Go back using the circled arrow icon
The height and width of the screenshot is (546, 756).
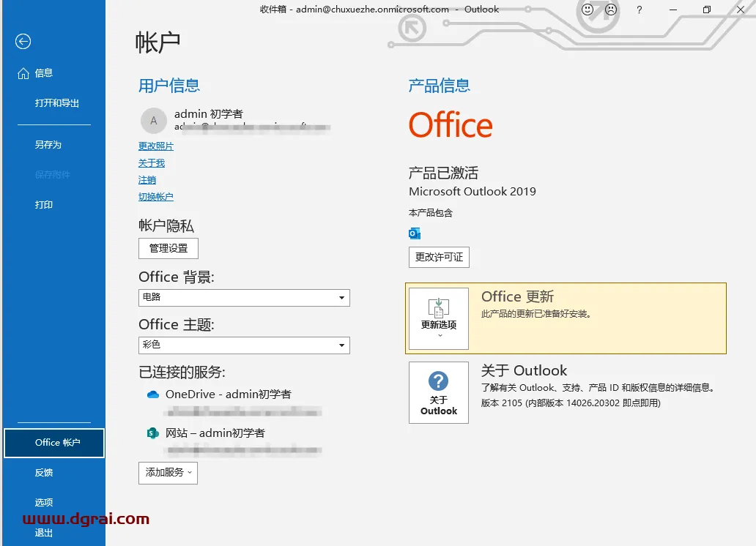tap(23, 42)
